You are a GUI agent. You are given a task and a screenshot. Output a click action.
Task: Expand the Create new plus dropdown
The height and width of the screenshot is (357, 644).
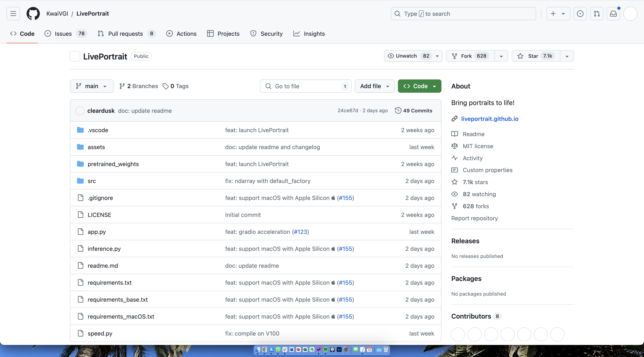click(x=558, y=14)
